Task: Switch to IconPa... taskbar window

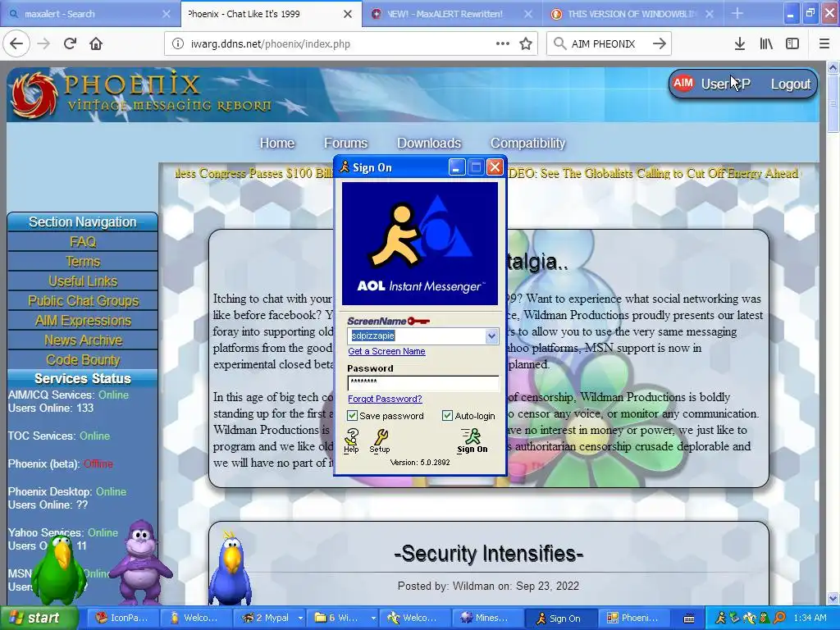Action: [121, 618]
